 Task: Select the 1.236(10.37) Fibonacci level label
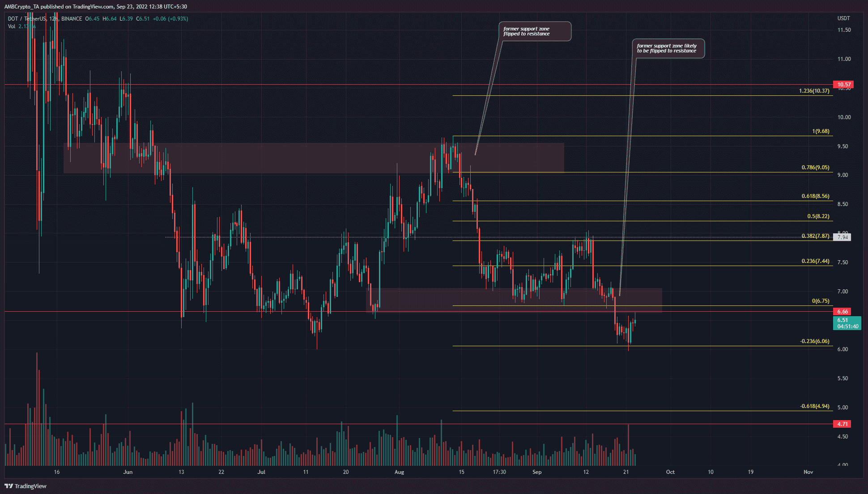point(814,91)
